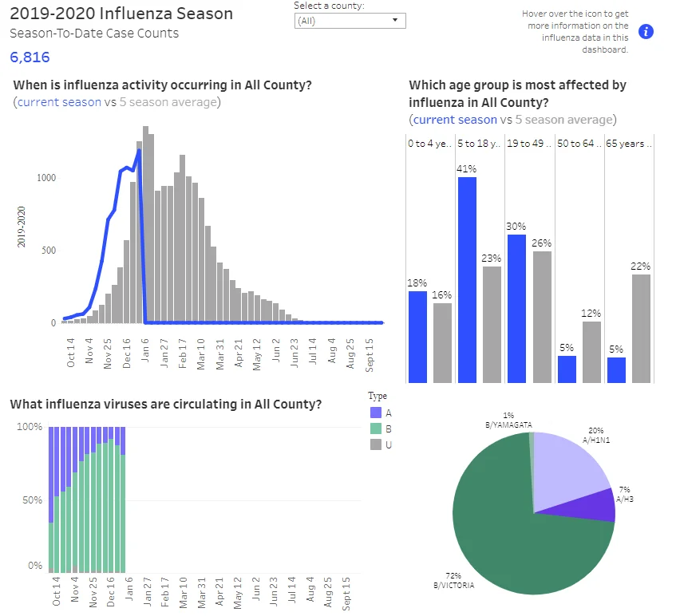Viewport: 676px width, 616px height.
Task: Click the tallest gray bar near Jan 6
Action: pyautogui.click(x=145, y=224)
